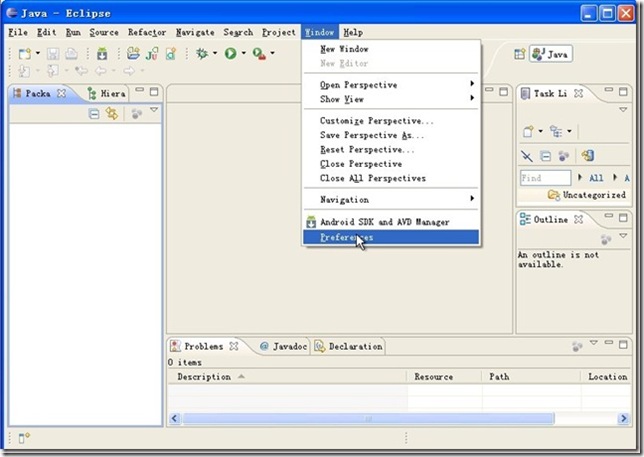
Task: Select Close All Perspectives menu entry
Action: (x=391, y=178)
